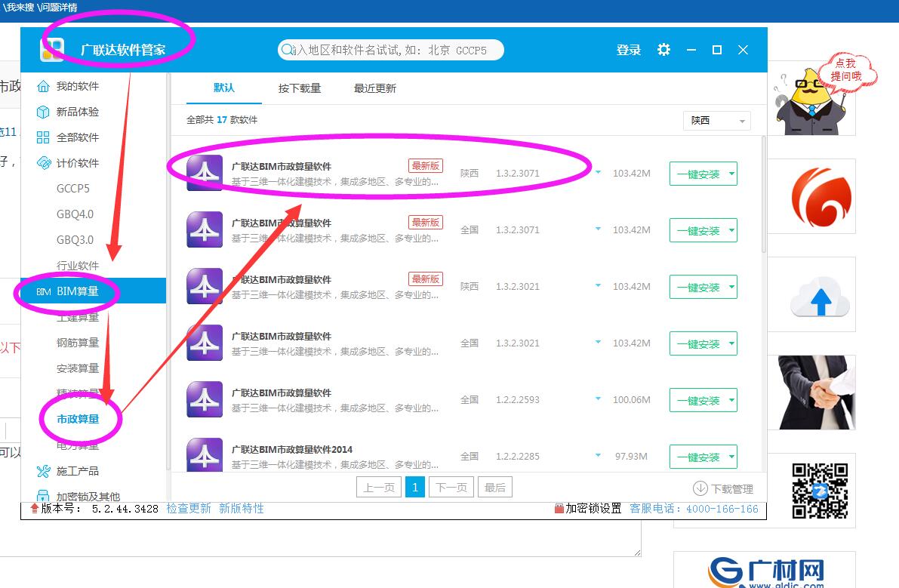Click the handshake photo thumbnail
This screenshot has width=899, height=588.
[x=817, y=392]
